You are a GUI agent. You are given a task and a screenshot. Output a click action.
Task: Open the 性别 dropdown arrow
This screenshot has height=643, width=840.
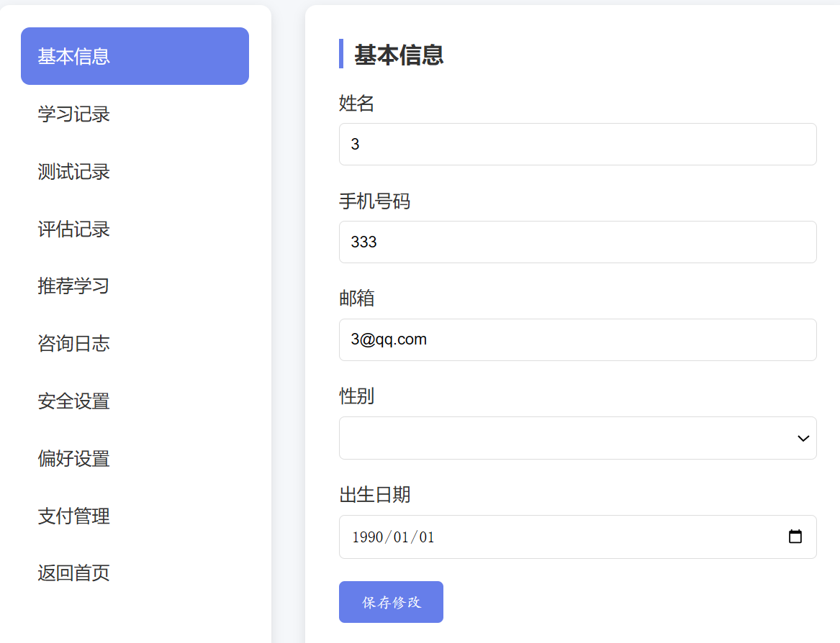[x=802, y=438]
